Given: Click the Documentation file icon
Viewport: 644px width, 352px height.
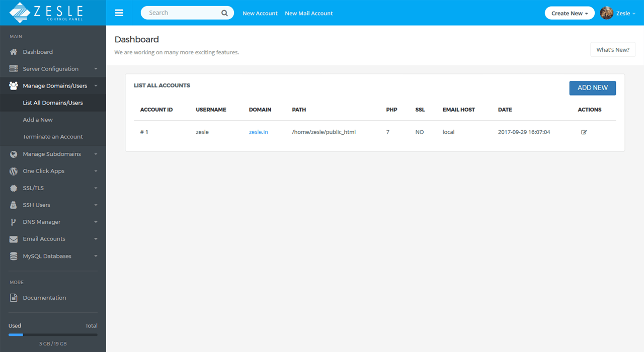Looking at the screenshot, I should pyautogui.click(x=14, y=298).
